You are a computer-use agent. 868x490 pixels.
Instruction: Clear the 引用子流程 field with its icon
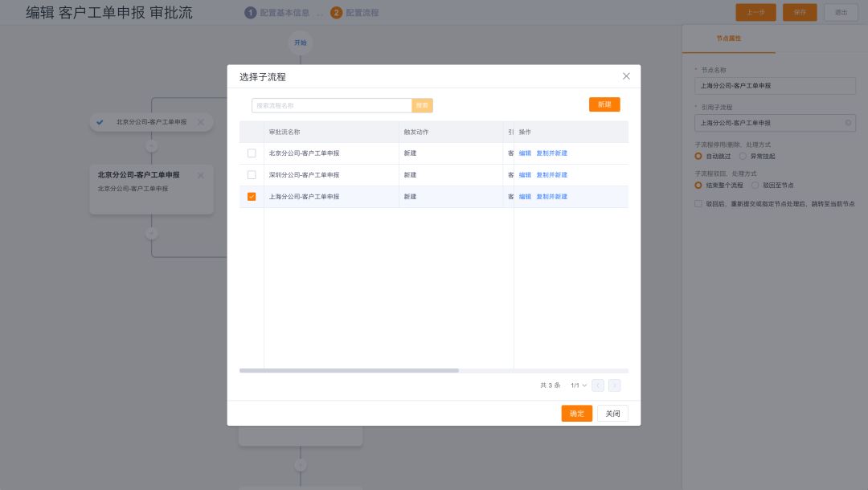tap(848, 123)
